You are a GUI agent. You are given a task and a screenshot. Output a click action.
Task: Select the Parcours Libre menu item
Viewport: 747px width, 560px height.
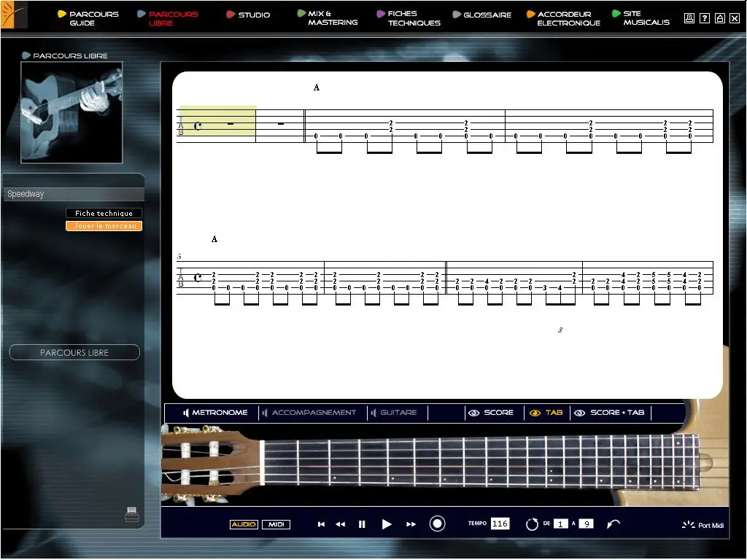coord(168,18)
